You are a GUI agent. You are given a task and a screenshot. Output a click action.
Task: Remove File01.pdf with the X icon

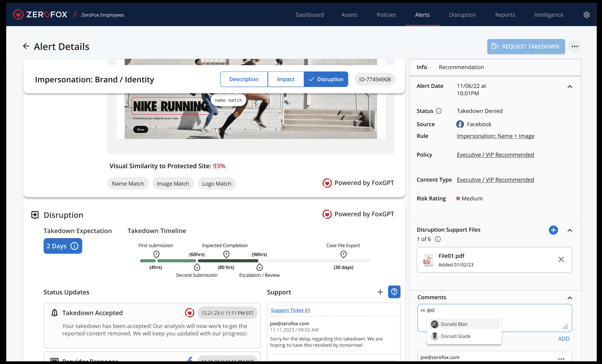561,259
